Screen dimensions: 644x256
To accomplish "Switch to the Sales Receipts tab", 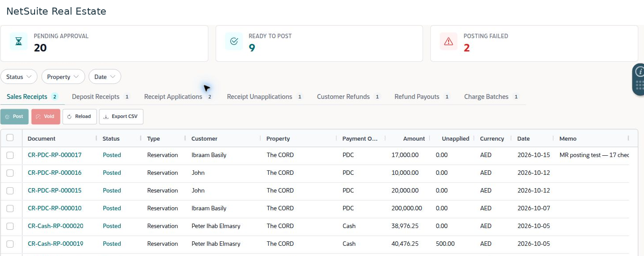I will [32, 97].
